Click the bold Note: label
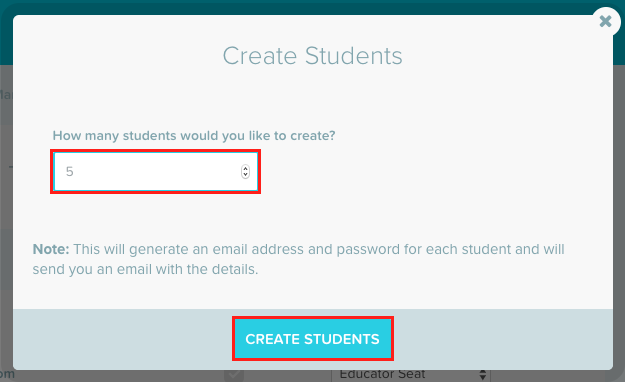This screenshot has width=625, height=382. [51, 249]
